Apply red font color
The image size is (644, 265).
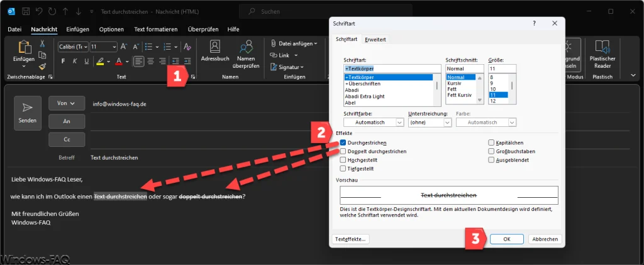119,61
